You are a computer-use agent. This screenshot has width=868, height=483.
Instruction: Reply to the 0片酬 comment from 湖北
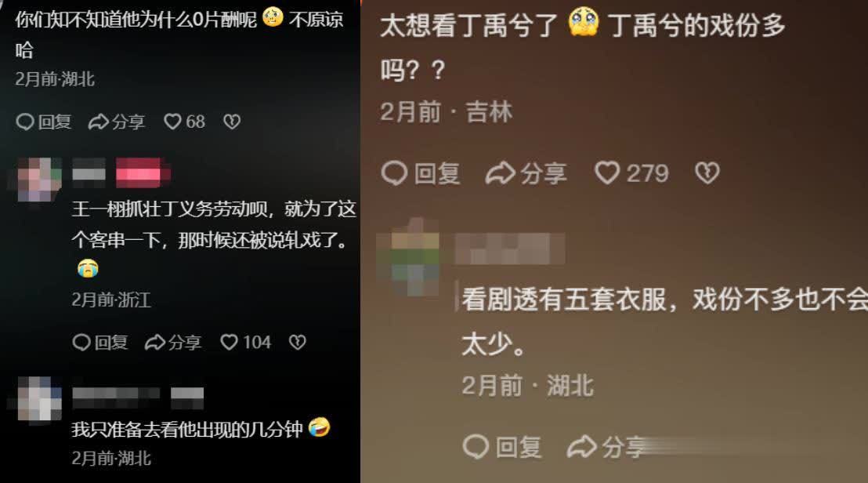click(x=44, y=122)
